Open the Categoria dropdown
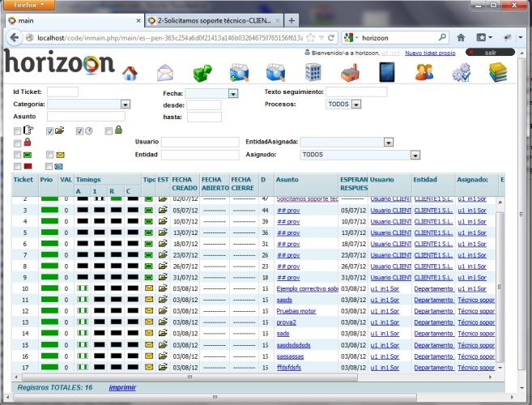Viewport: 532px width, 405px height. [126, 104]
